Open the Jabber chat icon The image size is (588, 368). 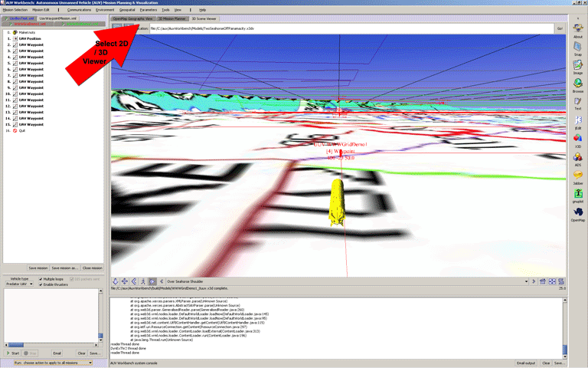[578, 177]
